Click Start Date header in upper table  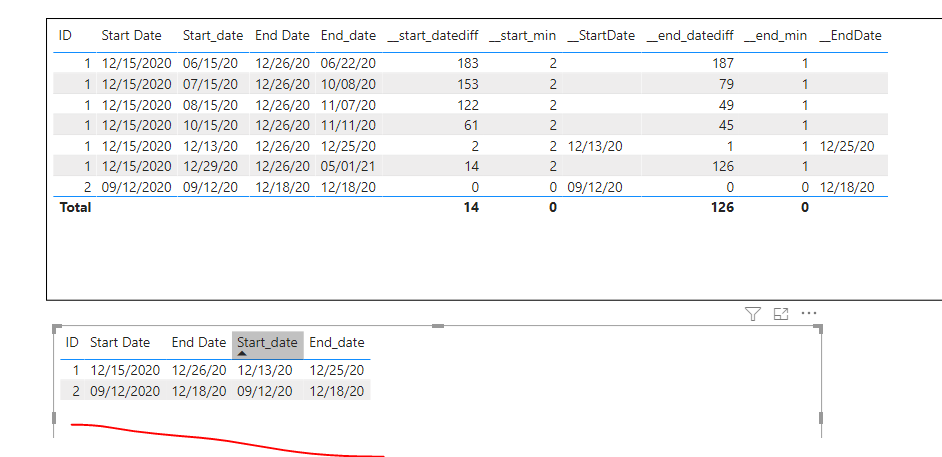pos(132,35)
